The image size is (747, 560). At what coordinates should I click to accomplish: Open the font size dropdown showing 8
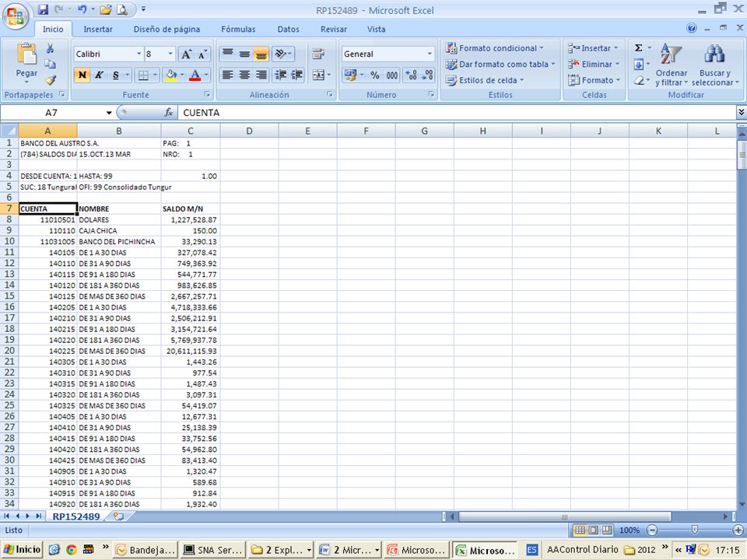pos(170,54)
